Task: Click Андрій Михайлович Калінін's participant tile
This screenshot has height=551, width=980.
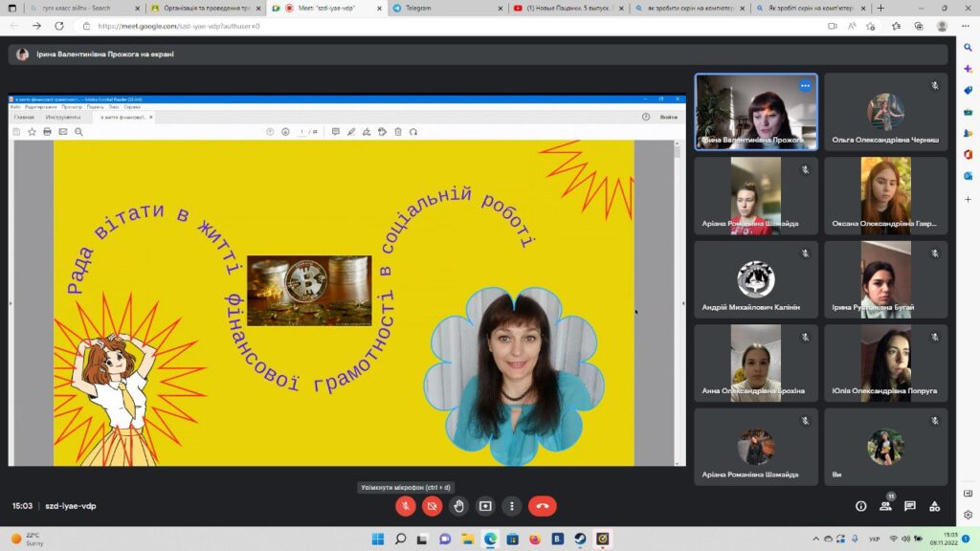Action: coord(756,278)
